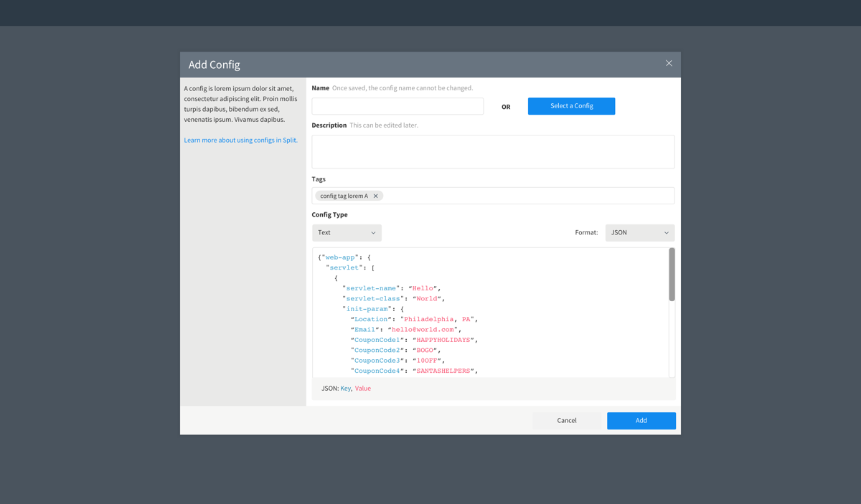Image resolution: width=861 pixels, height=504 pixels.
Task: Click the blue Key legend label
Action: click(x=345, y=389)
